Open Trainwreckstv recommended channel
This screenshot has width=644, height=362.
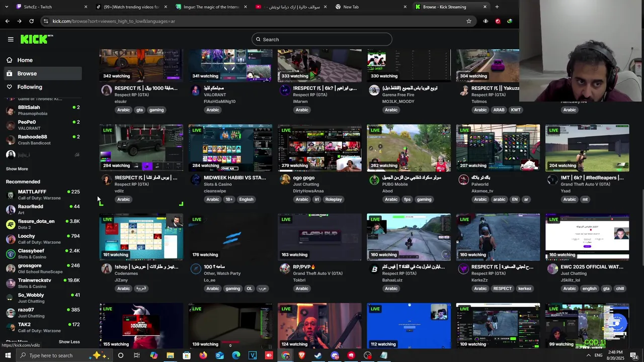coord(43,283)
